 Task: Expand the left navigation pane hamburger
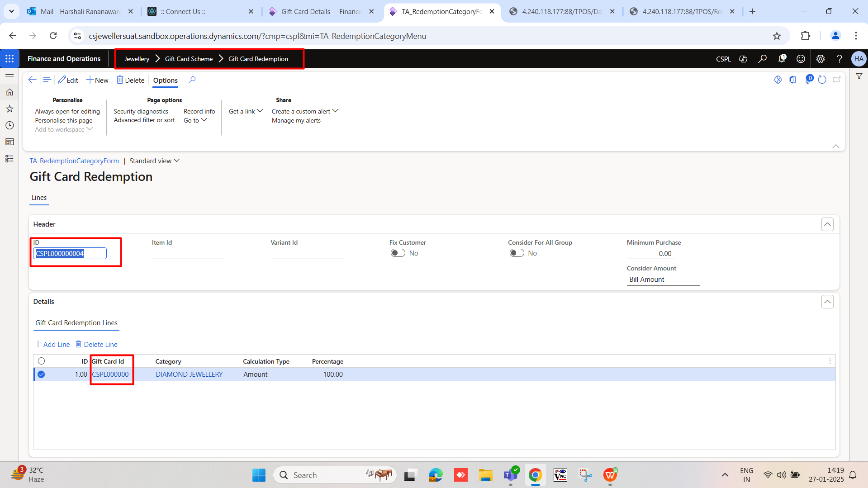[9, 76]
